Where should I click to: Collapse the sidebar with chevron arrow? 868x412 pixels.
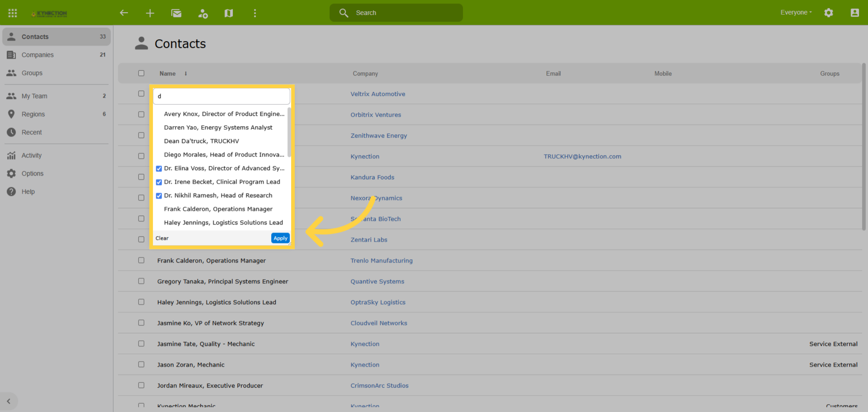(9, 401)
